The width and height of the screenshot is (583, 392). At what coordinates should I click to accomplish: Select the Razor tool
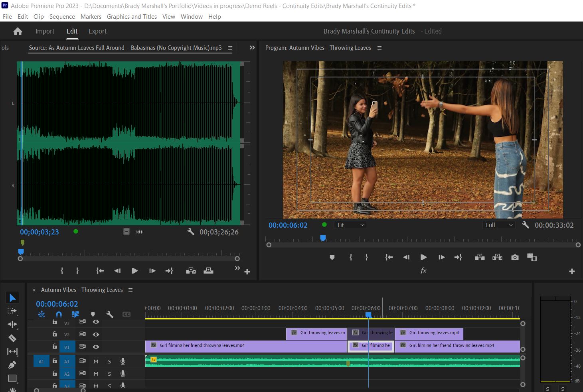click(x=12, y=338)
